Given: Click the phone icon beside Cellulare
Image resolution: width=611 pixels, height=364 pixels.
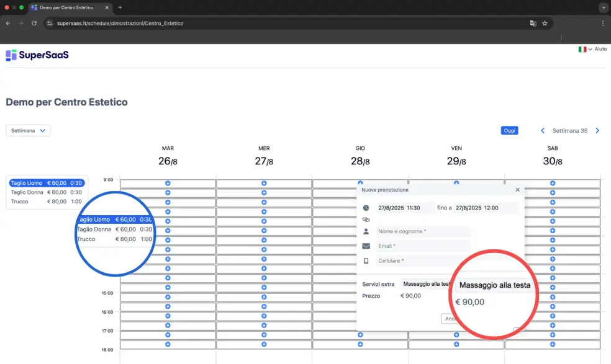Looking at the screenshot, I should tap(366, 261).
